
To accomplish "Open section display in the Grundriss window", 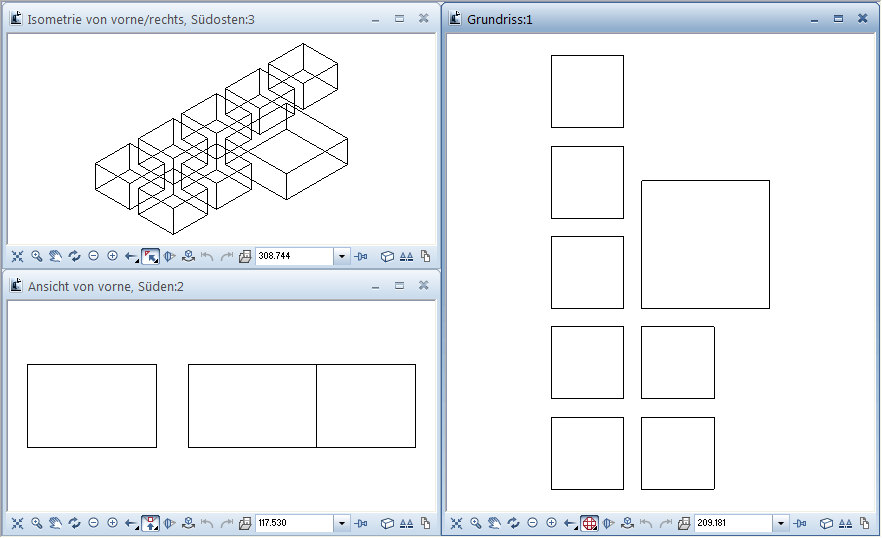I will [845, 523].
